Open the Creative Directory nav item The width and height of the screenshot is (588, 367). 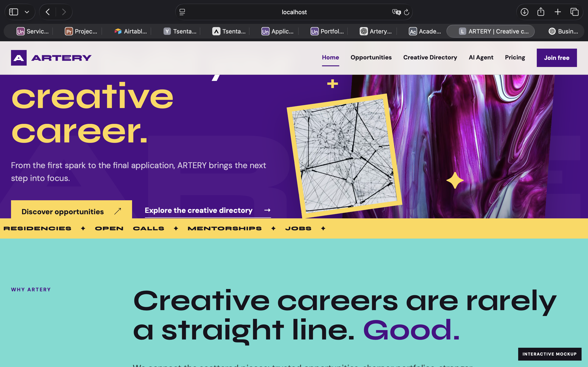[430, 58]
